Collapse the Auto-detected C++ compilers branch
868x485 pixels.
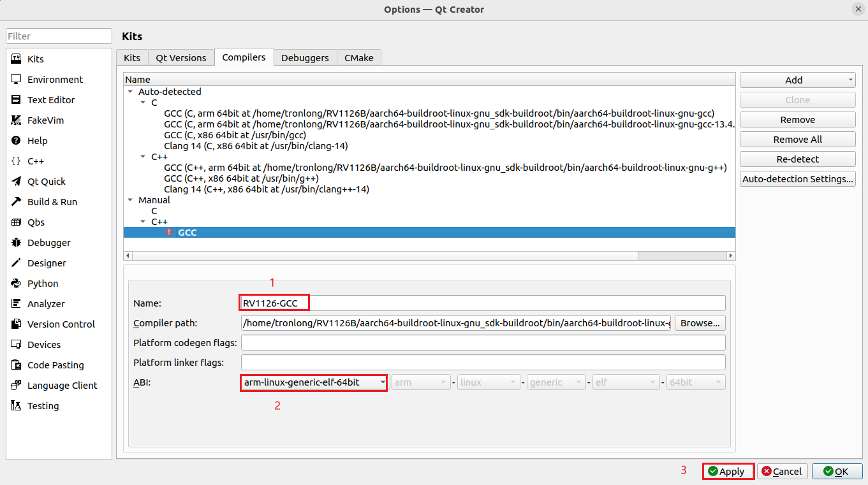tap(143, 157)
